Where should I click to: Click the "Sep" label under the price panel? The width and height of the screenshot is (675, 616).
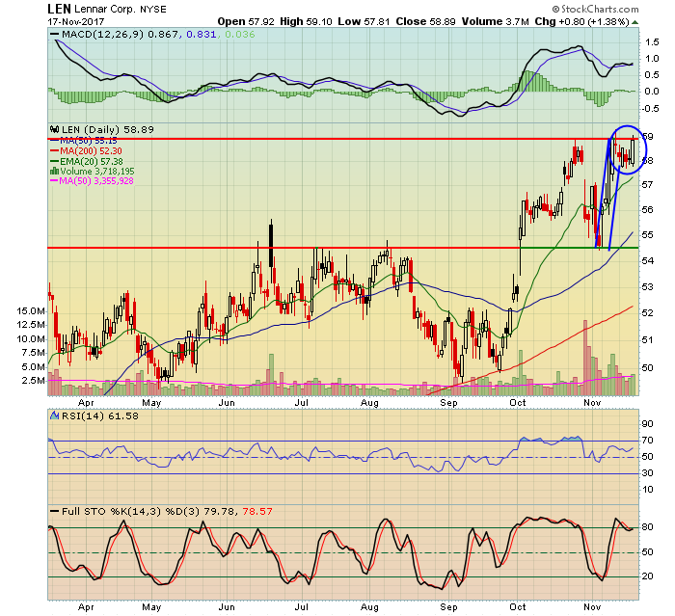[448, 403]
